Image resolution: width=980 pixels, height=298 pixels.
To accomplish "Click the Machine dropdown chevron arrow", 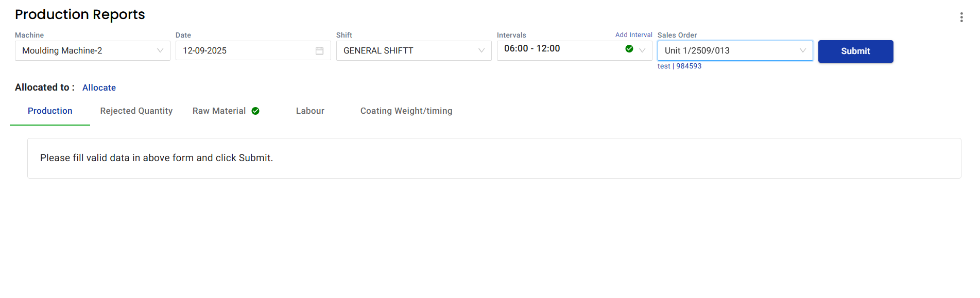I will tap(160, 51).
